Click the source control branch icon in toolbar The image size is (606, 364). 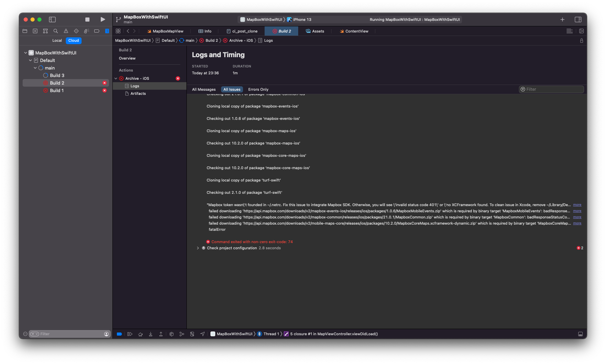tap(118, 20)
